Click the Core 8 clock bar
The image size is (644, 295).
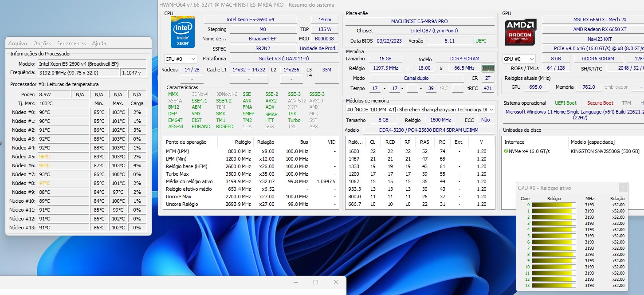554,255
